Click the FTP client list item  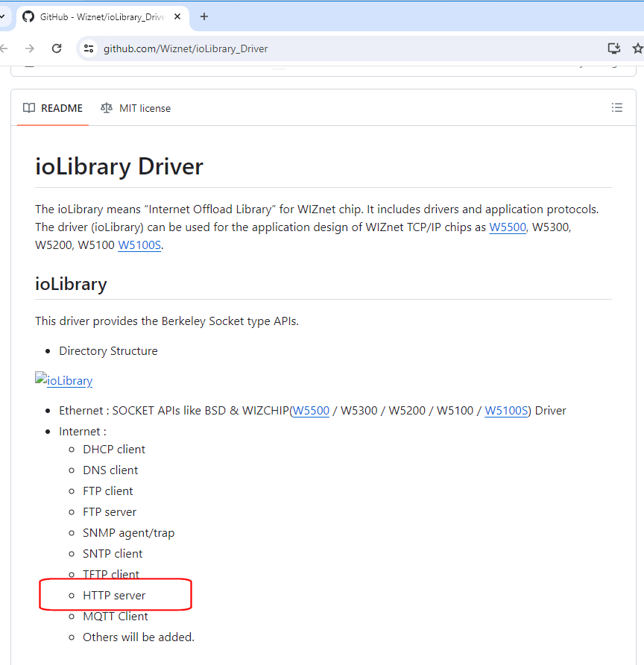pyautogui.click(x=107, y=491)
